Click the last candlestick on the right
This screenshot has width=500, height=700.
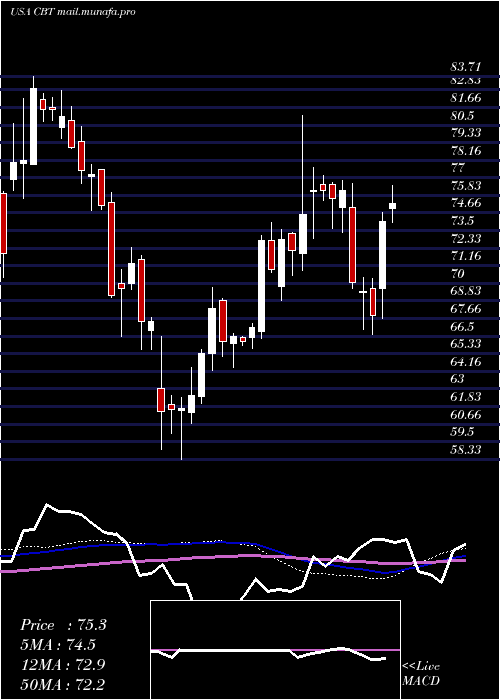[393, 205]
